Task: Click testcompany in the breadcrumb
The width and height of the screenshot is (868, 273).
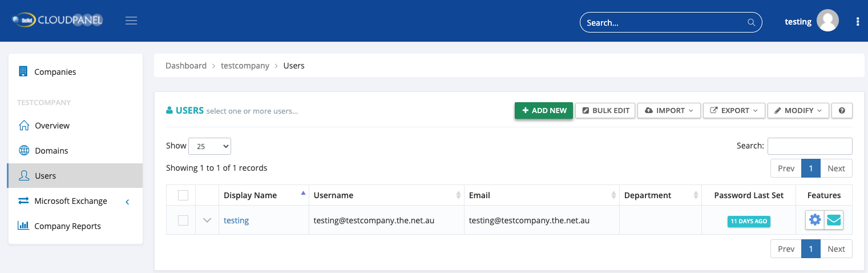Action: point(245,66)
